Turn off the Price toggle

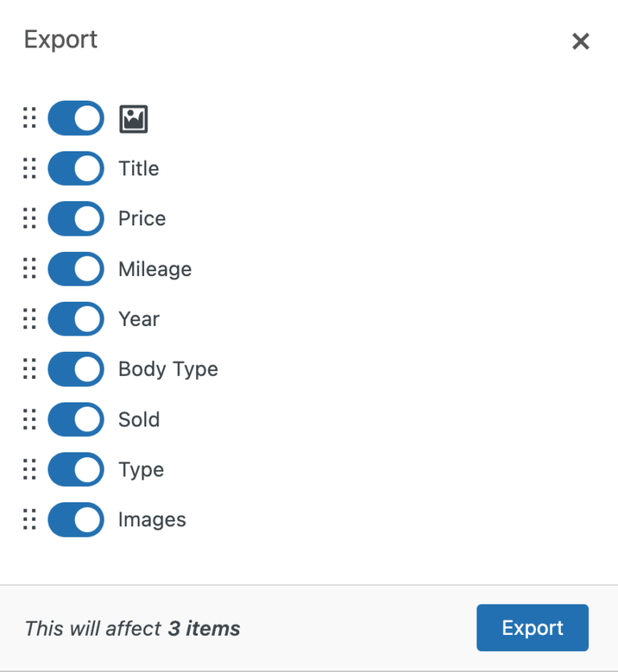pos(76,218)
